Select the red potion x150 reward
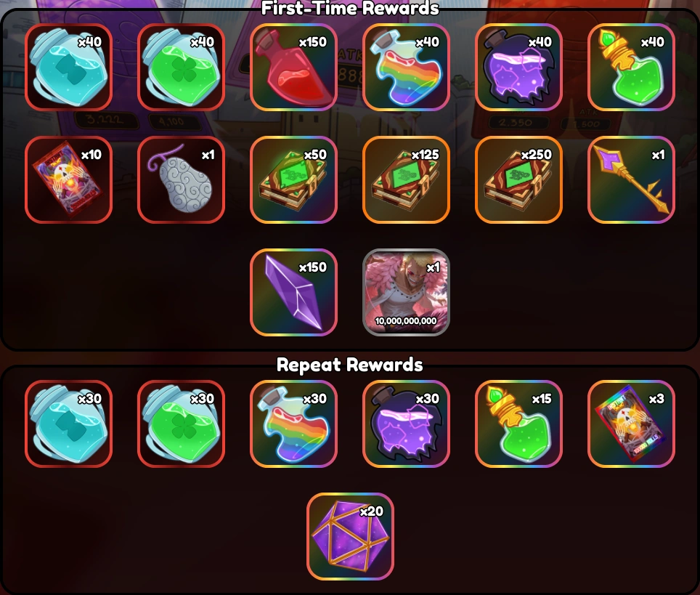700x595 pixels. [294, 67]
